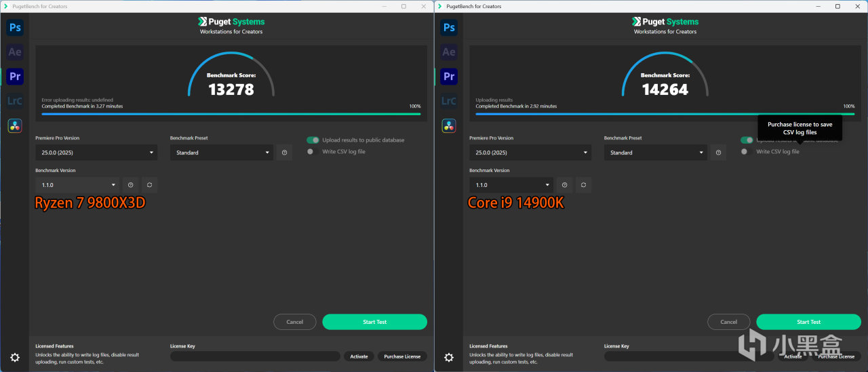Click Puget Systems logo in left window
Image resolution: width=868 pixels, height=372 pixels.
[x=231, y=22]
